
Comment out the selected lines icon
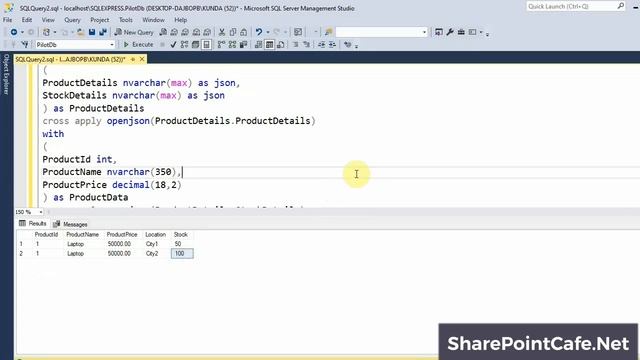point(296,44)
